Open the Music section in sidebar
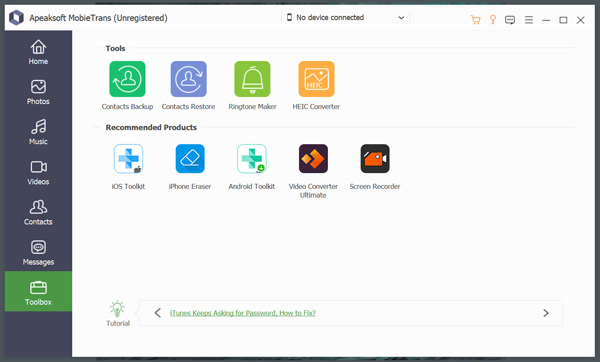600x362 pixels. 38,132
